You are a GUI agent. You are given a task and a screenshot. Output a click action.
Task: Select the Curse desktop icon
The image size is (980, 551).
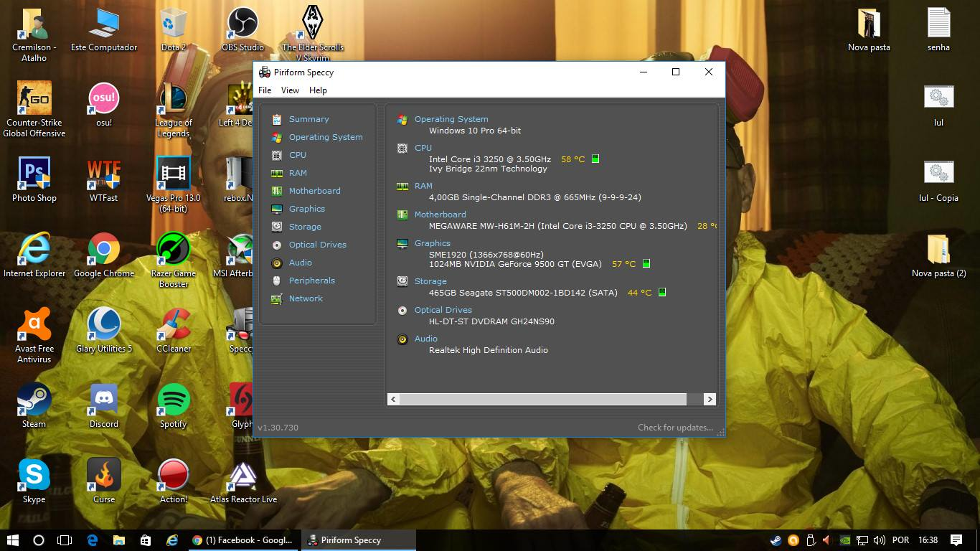click(104, 481)
